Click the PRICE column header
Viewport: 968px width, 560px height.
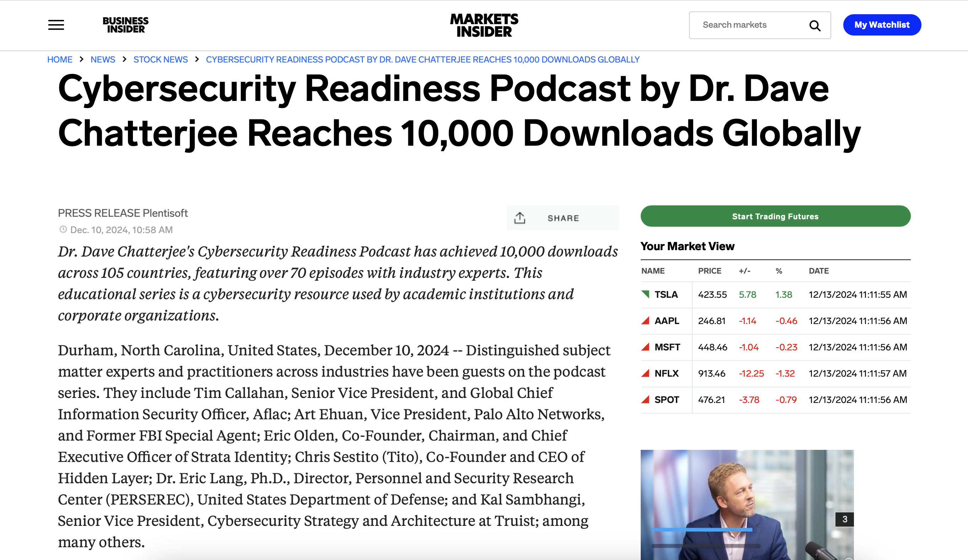(710, 271)
